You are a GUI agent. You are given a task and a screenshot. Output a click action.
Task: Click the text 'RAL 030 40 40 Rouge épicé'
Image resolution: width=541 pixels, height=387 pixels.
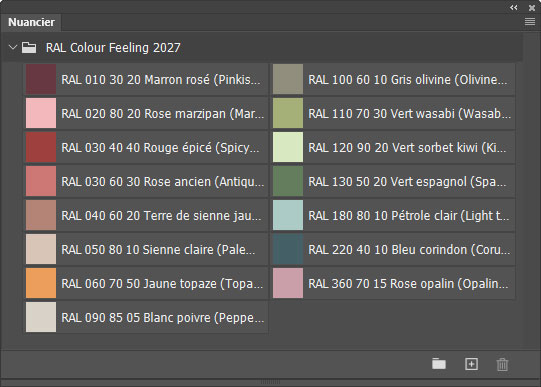pos(136,148)
